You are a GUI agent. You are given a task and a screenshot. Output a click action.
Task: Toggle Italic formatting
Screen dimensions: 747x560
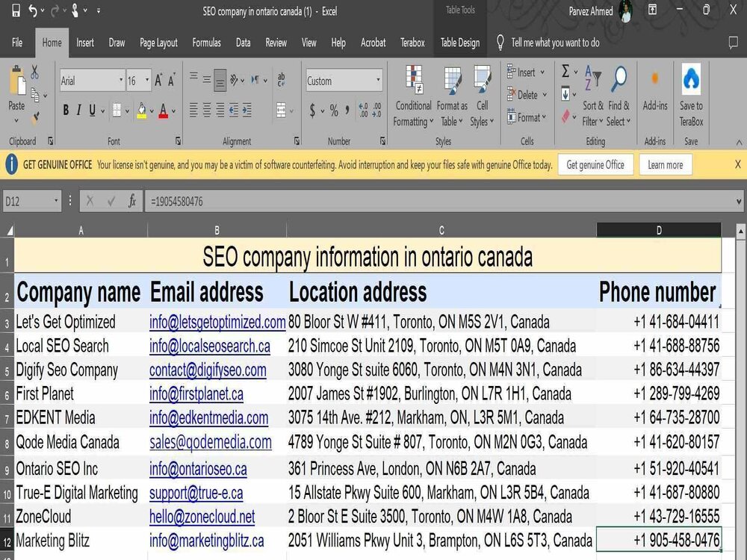point(78,111)
